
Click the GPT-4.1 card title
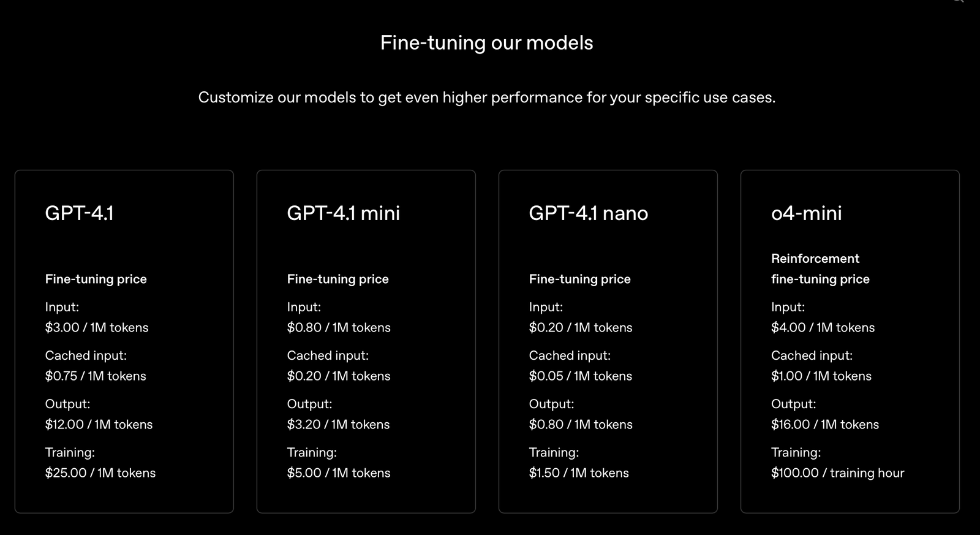[79, 213]
